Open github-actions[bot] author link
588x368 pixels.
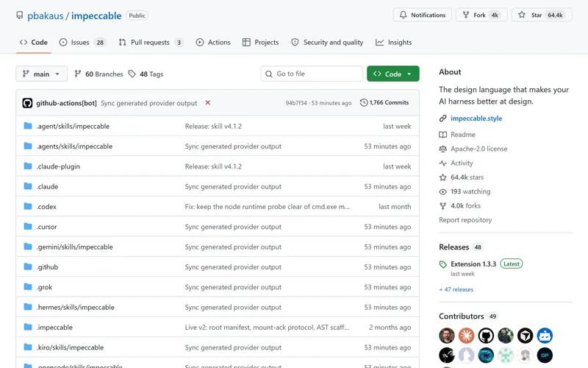[66, 103]
